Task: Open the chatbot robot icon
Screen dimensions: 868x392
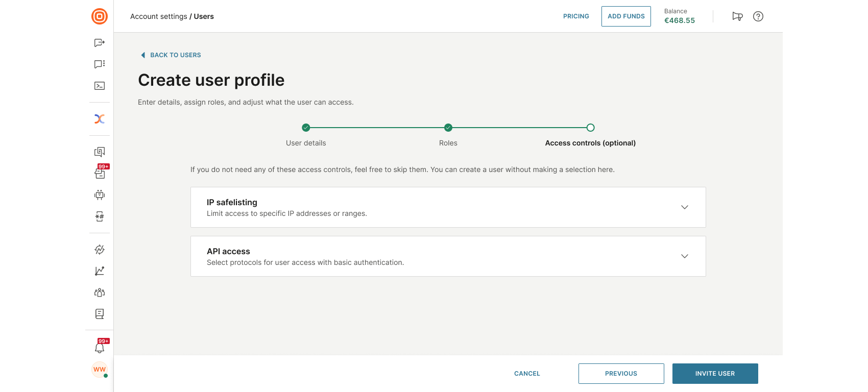Action: tap(100, 194)
